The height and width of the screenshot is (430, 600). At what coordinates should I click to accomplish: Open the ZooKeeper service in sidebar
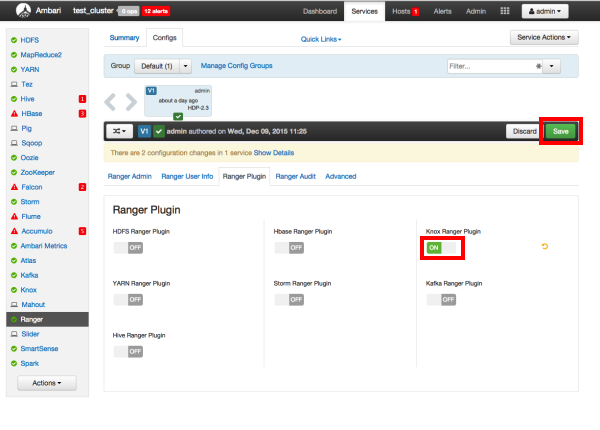(x=38, y=173)
